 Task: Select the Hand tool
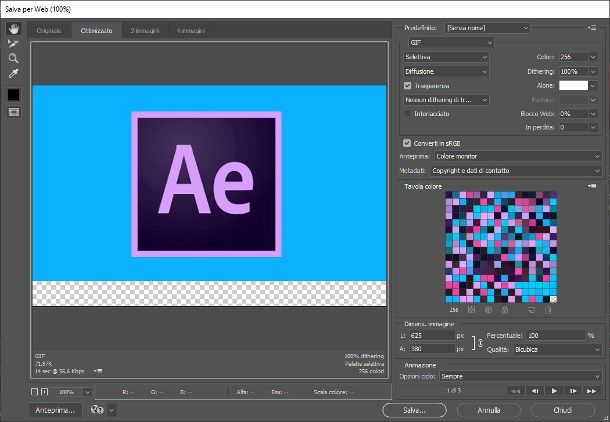[x=14, y=29]
